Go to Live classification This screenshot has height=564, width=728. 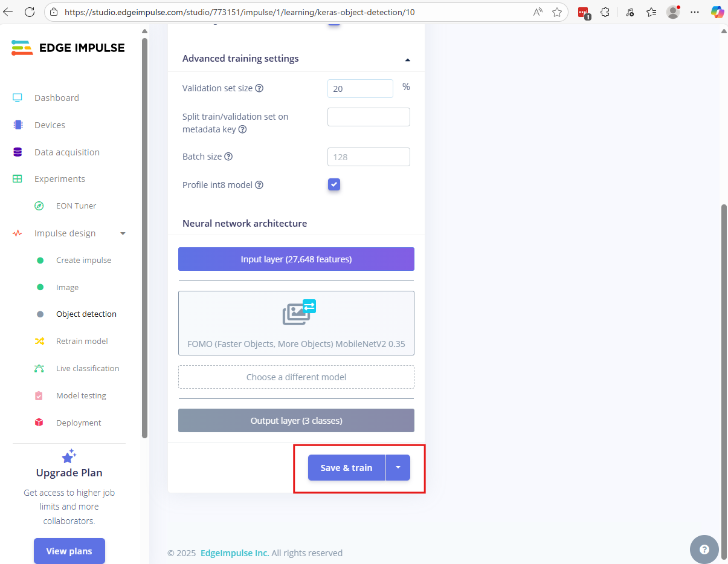click(88, 369)
